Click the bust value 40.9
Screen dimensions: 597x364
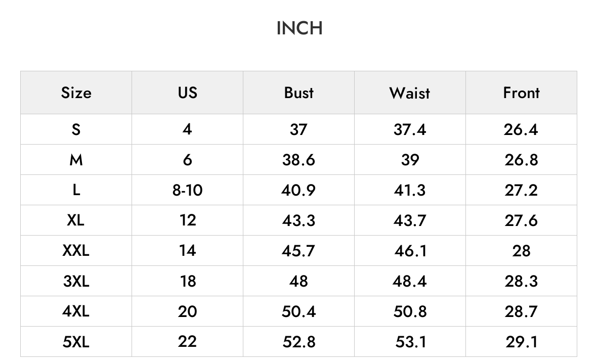tap(298, 190)
